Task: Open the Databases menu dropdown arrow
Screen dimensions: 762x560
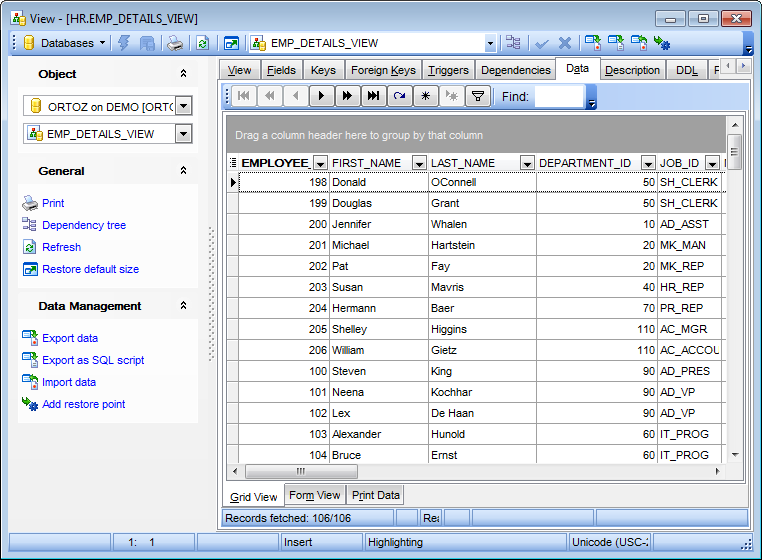Action: click(x=103, y=43)
